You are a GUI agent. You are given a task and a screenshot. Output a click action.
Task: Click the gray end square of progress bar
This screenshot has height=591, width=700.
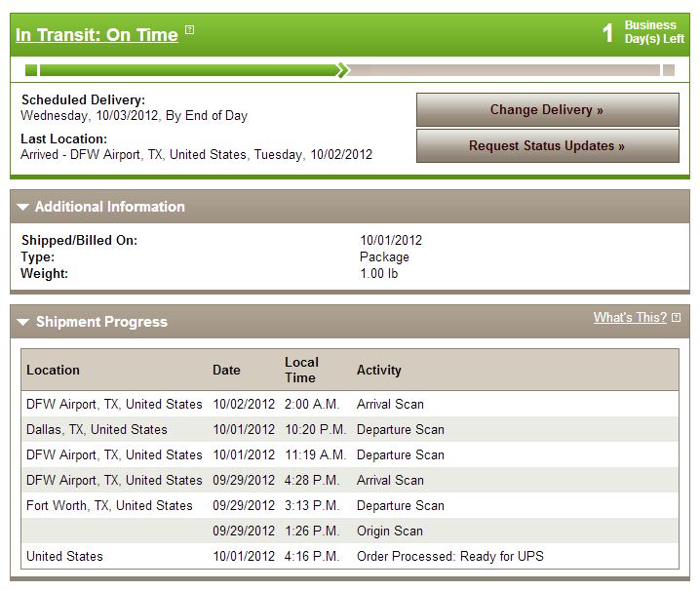tap(668, 70)
